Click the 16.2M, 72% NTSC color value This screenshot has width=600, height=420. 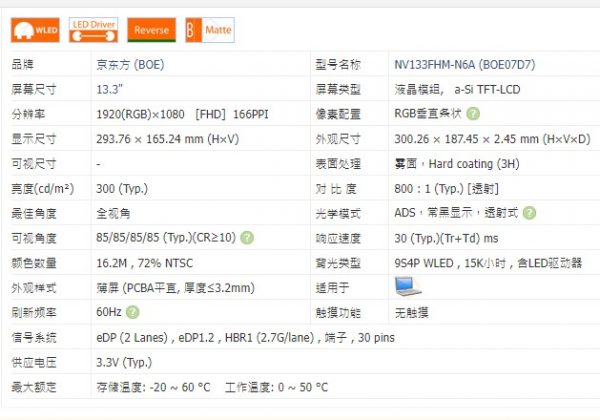click(143, 263)
